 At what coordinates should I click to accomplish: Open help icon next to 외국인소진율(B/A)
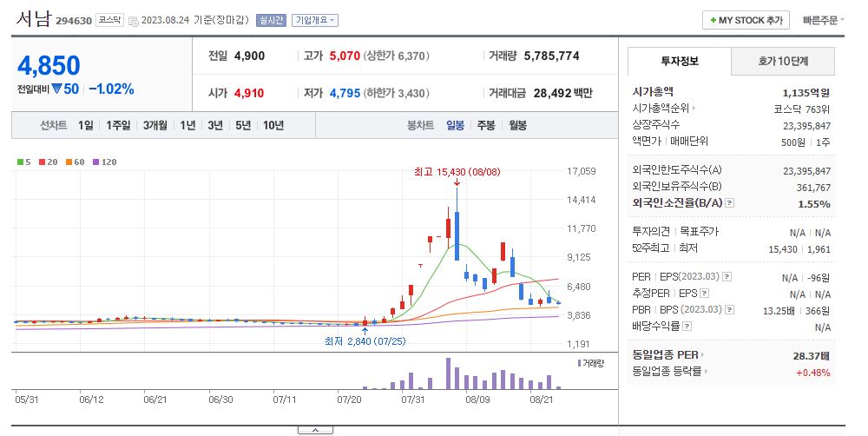tap(730, 202)
